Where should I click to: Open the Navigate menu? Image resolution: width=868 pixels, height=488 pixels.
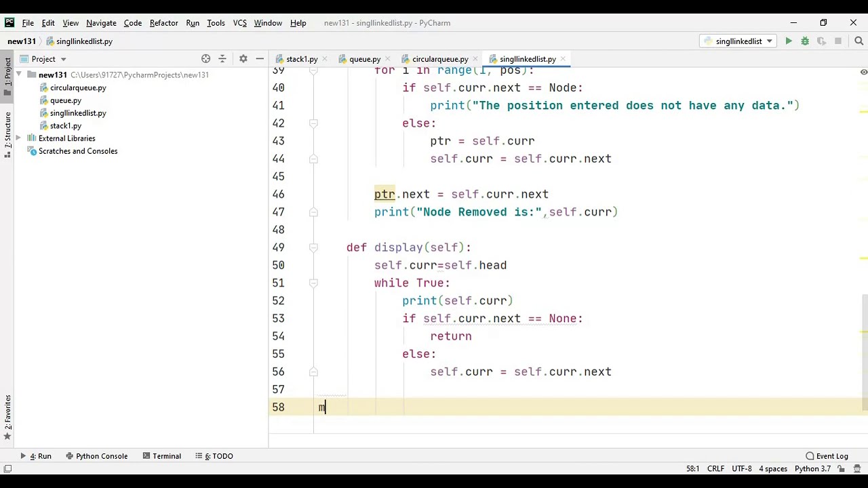tap(101, 23)
